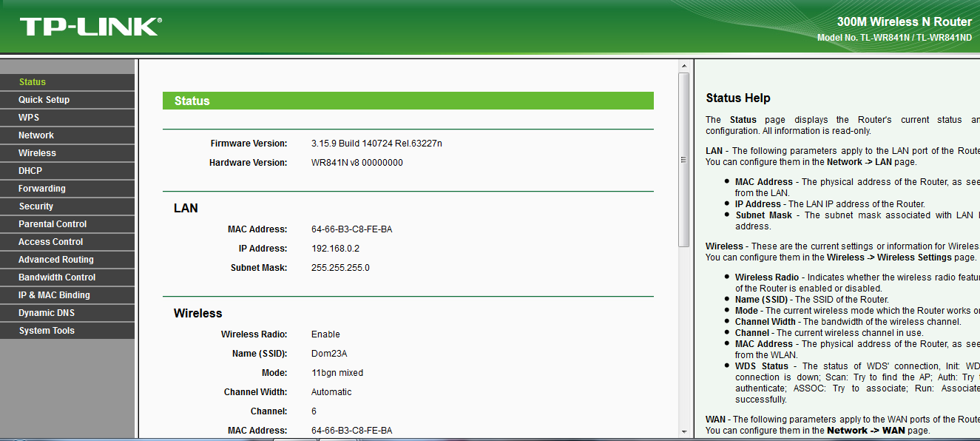Viewport: 980px width, 441px height.
Task: Open the Status page in sidebar
Action: 33,82
